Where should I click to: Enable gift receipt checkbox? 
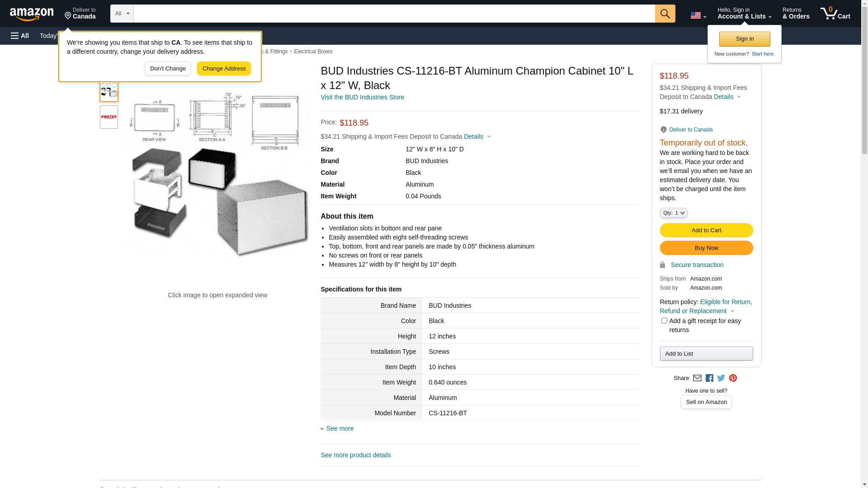(664, 321)
